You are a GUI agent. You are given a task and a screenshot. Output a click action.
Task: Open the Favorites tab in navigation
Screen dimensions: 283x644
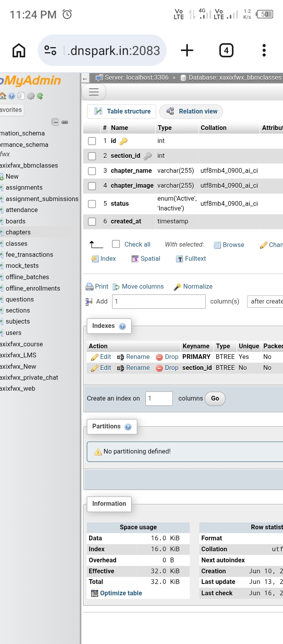click(x=12, y=110)
